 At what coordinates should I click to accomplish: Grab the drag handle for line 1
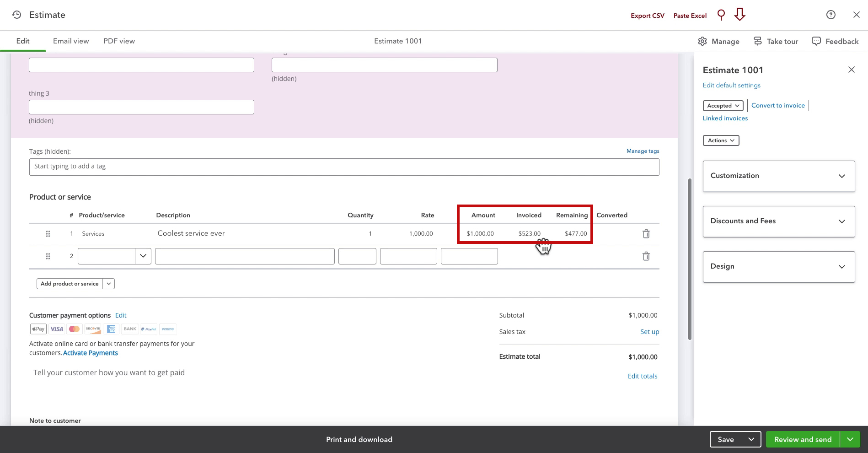48,234
